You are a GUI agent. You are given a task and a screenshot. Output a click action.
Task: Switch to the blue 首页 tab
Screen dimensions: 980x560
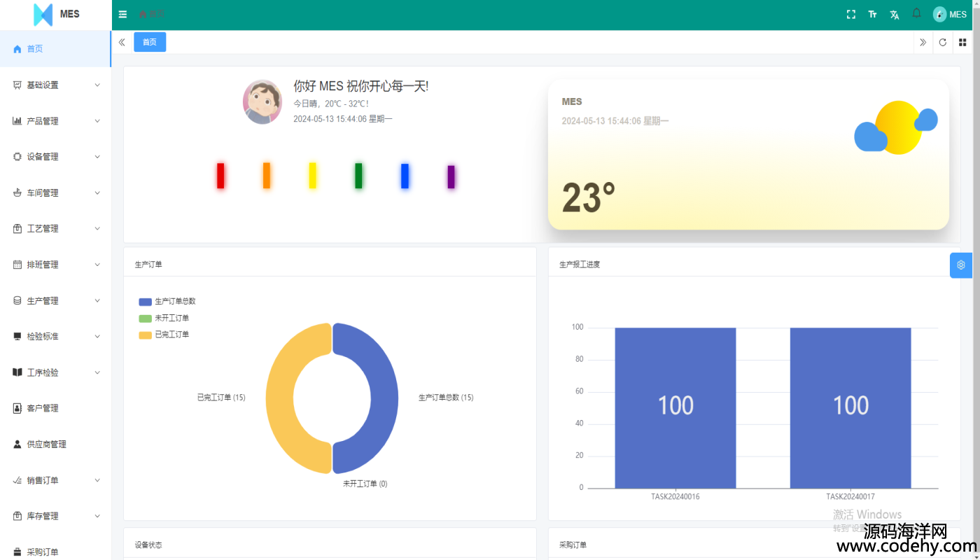pos(150,42)
